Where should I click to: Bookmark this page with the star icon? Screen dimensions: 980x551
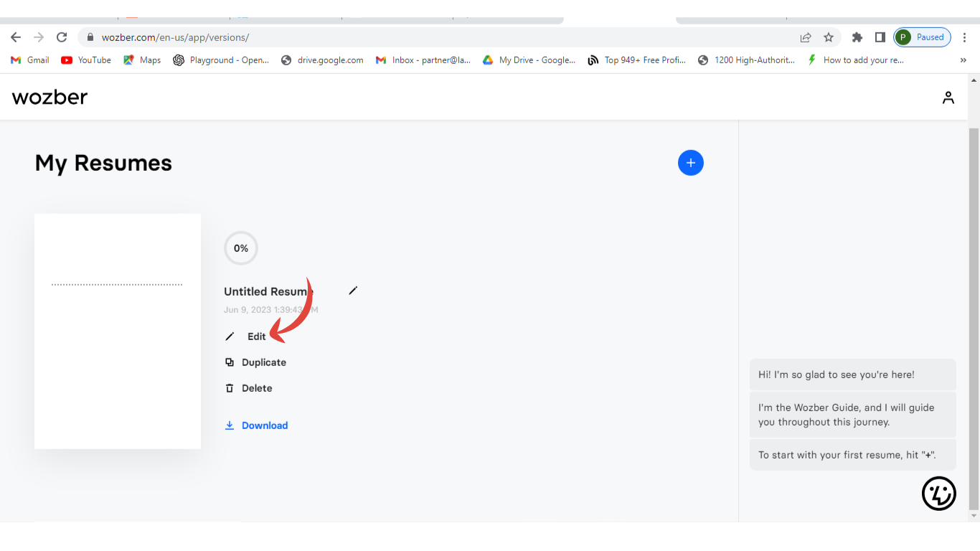(x=829, y=37)
